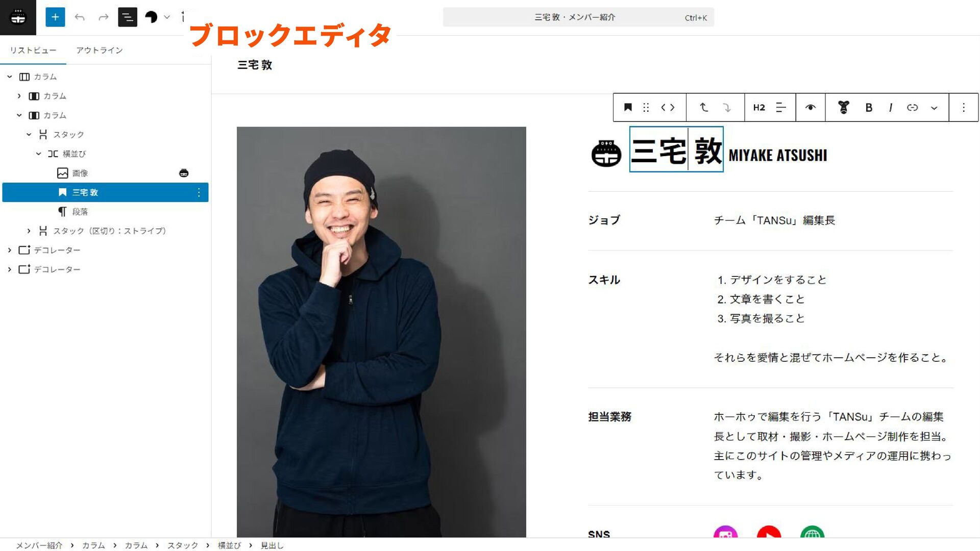Toggle bold formatting on the heading
This screenshot has height=551, width=980.
click(868, 108)
